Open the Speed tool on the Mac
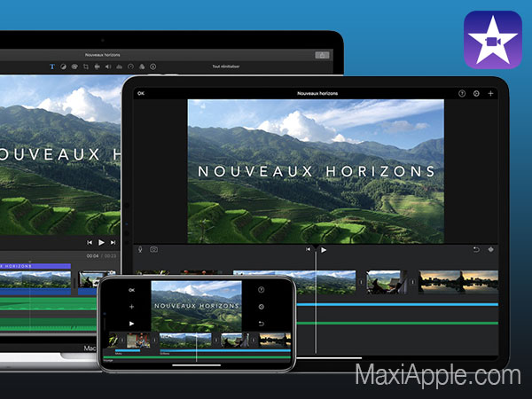Viewport: 532px width, 399px height. pos(130,66)
